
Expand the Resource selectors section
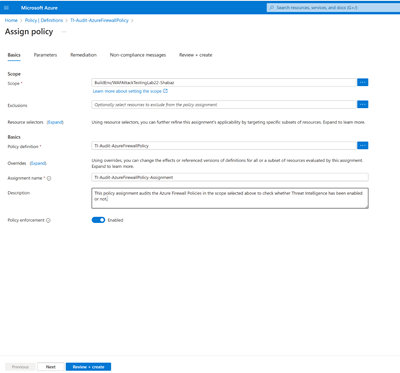tap(55, 122)
